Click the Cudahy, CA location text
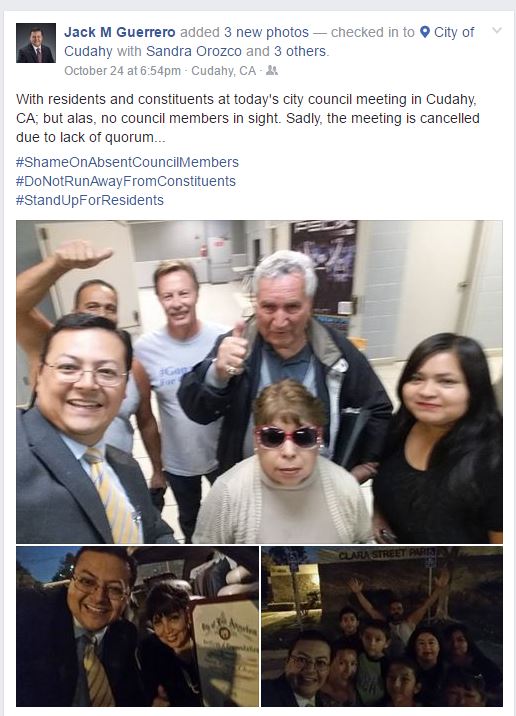The height and width of the screenshot is (716, 516). (223, 71)
